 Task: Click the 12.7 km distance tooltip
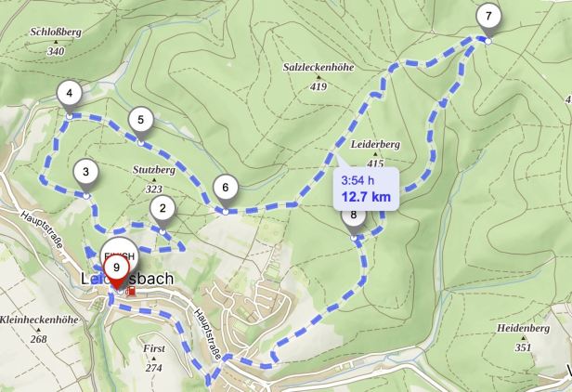click(366, 189)
